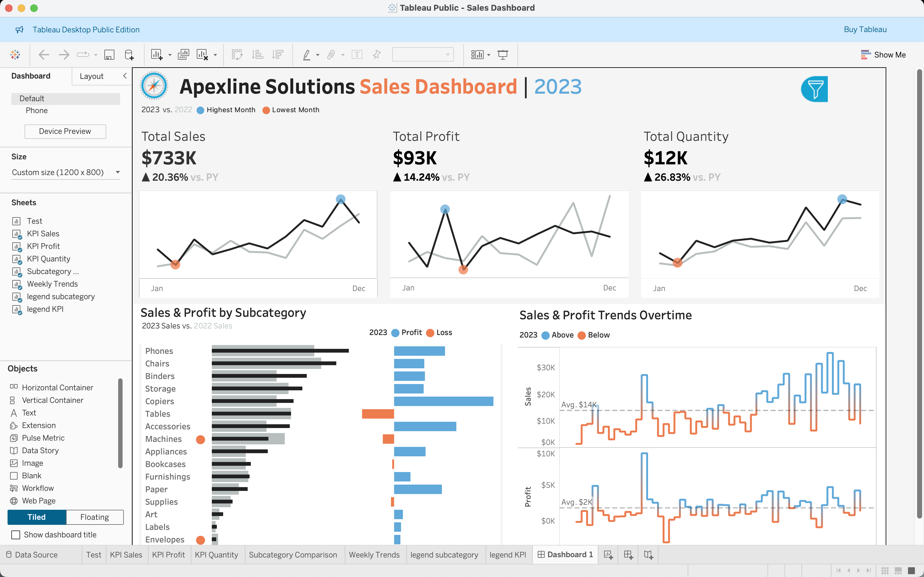Image resolution: width=924 pixels, height=577 pixels.
Task: Click the Objects panel scrollbar
Action: click(x=120, y=423)
